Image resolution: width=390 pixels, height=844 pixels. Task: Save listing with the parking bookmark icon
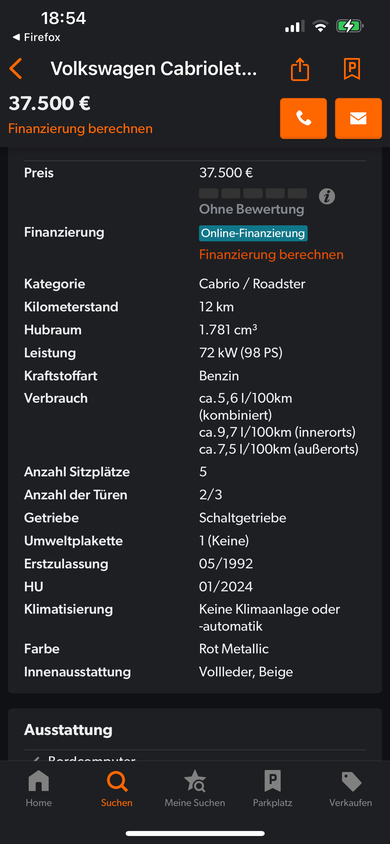[352, 69]
